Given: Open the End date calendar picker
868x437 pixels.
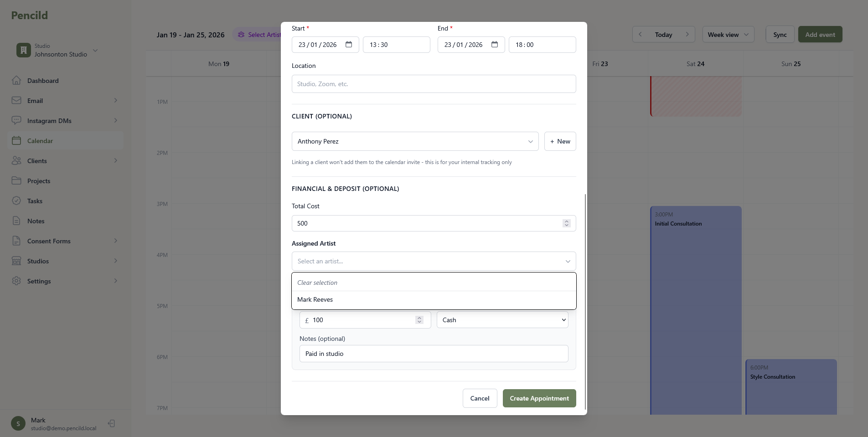Looking at the screenshot, I should tap(495, 44).
